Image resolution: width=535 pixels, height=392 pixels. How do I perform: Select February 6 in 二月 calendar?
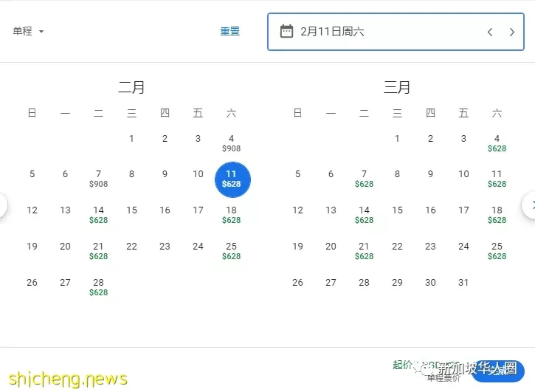65,174
